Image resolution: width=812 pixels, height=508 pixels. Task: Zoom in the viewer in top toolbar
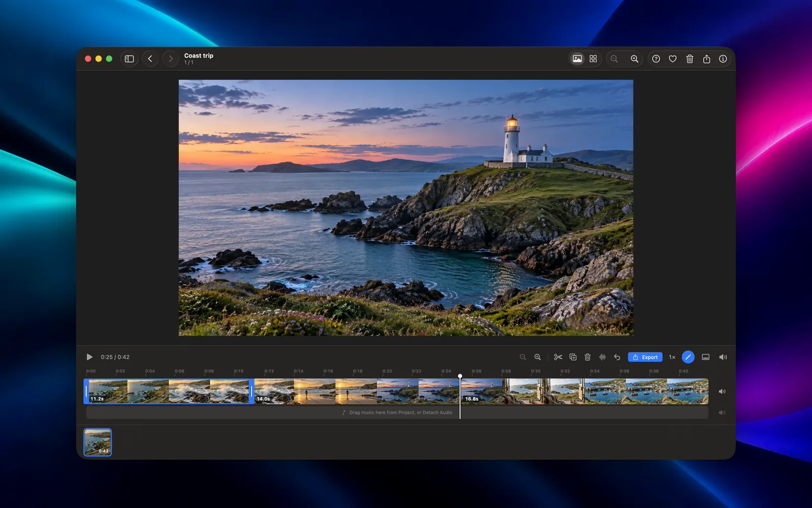(x=634, y=59)
